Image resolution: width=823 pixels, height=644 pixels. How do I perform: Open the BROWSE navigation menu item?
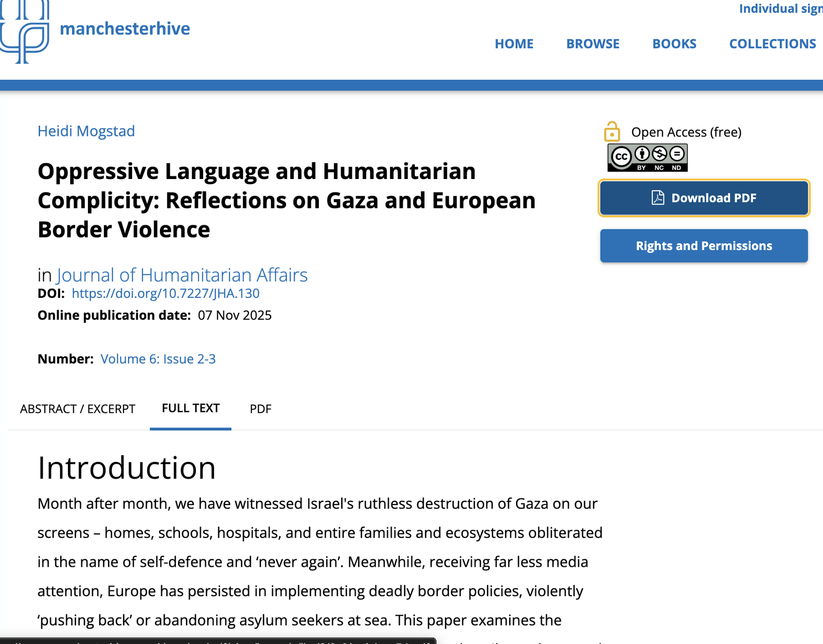click(x=593, y=44)
